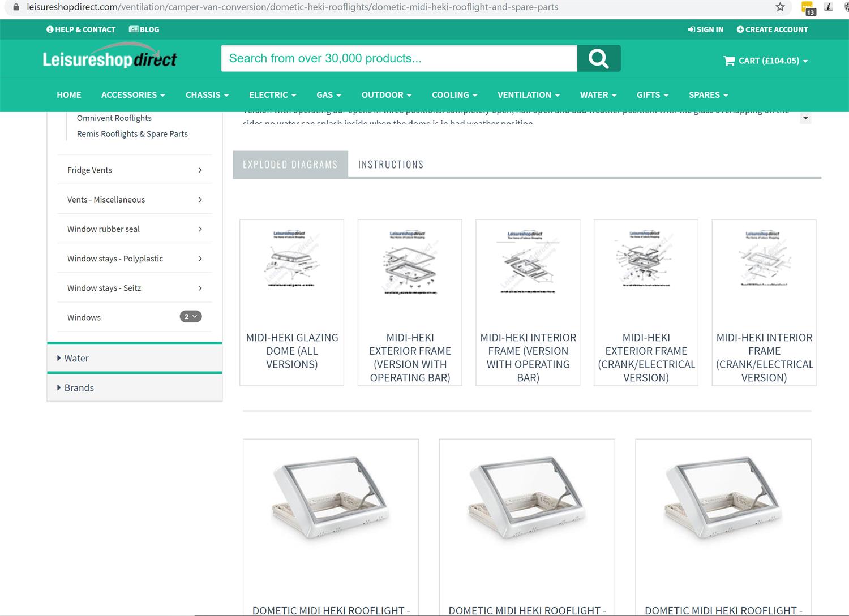
Task: Open Fridge Vents category
Action: click(x=135, y=170)
